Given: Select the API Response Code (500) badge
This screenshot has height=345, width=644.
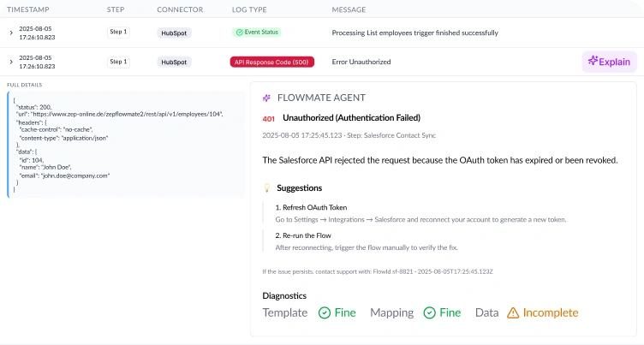Looking at the screenshot, I should coord(272,62).
